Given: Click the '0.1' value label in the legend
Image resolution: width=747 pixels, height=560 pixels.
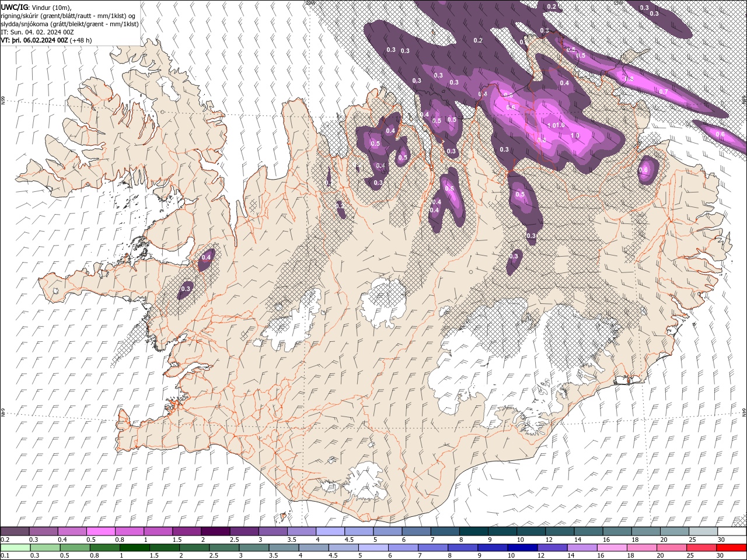Looking at the screenshot, I should point(5,556).
